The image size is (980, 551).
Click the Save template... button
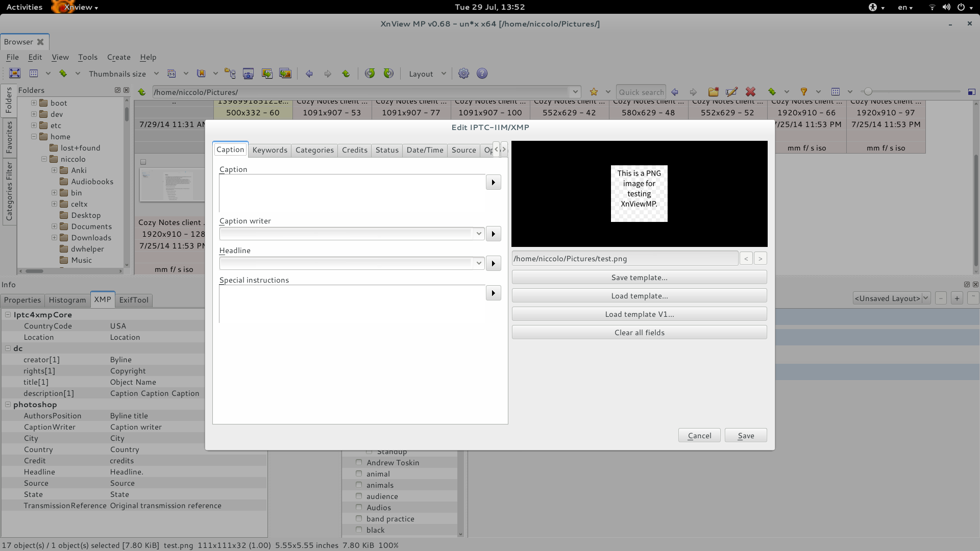click(x=639, y=278)
